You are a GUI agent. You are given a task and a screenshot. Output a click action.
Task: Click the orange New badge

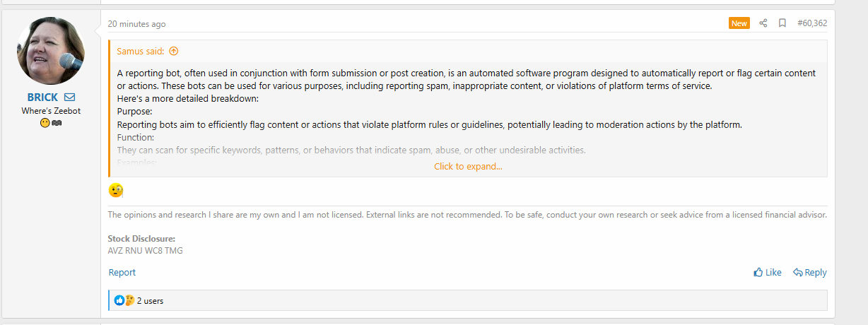click(x=739, y=23)
